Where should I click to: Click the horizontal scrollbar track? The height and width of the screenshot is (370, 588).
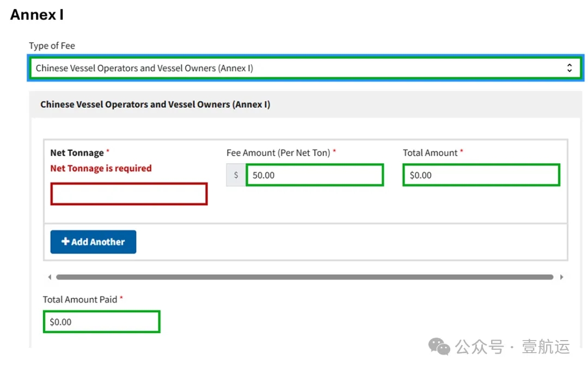304,277
